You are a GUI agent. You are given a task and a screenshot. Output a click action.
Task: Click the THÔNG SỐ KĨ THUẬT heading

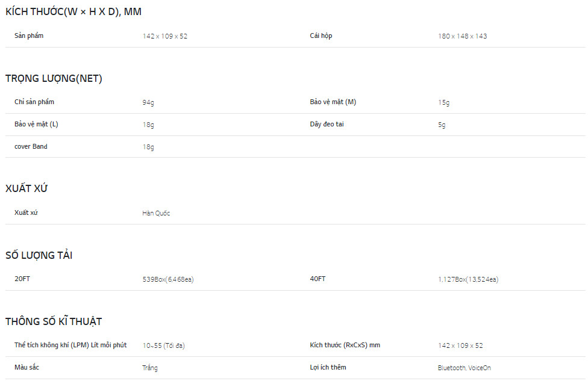coord(54,321)
